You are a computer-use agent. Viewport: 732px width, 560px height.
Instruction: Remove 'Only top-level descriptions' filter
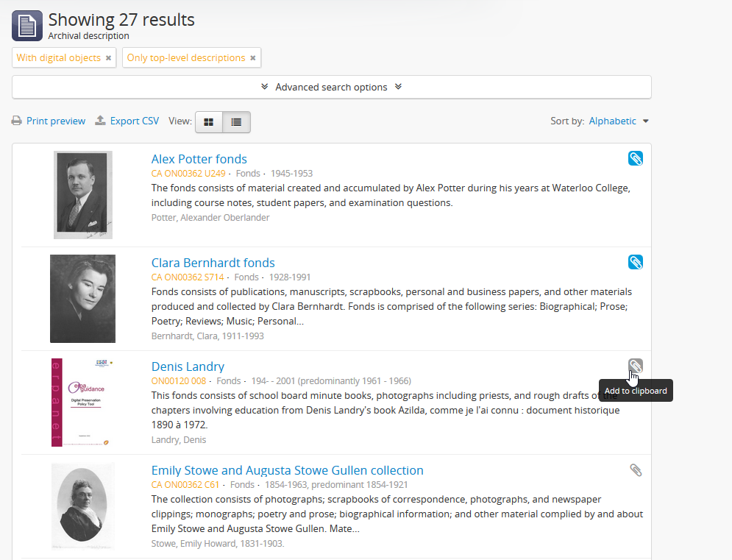pyautogui.click(x=252, y=58)
